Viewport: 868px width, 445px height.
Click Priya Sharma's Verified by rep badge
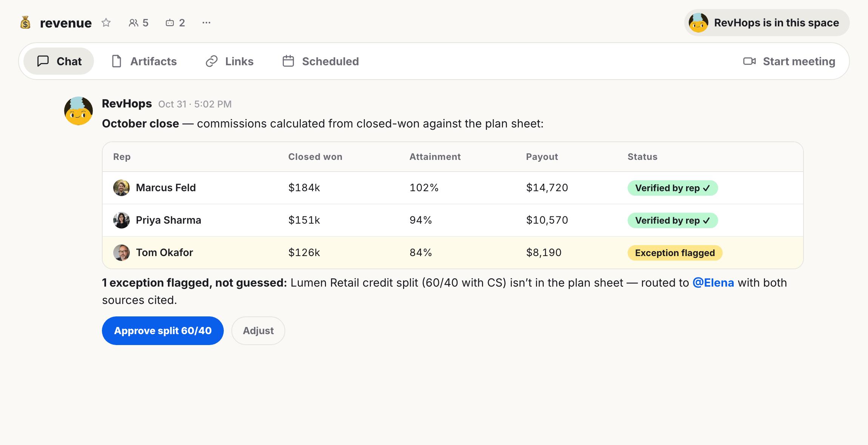(x=673, y=220)
